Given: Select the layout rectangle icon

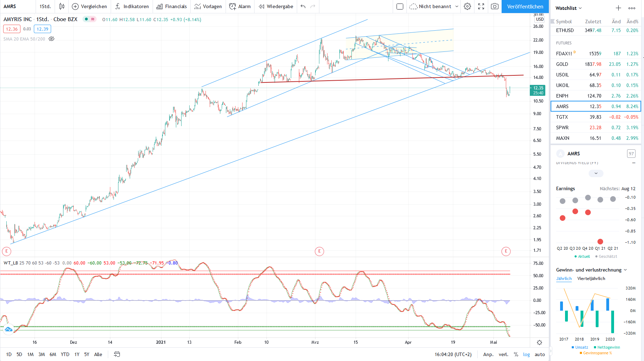Looking at the screenshot, I should (400, 6).
